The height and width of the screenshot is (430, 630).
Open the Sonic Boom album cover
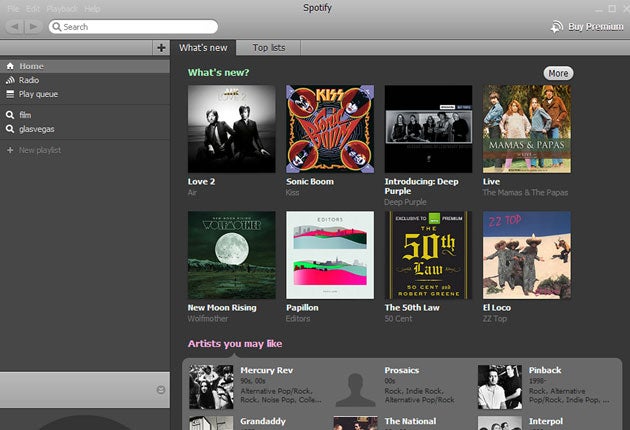[329, 129]
